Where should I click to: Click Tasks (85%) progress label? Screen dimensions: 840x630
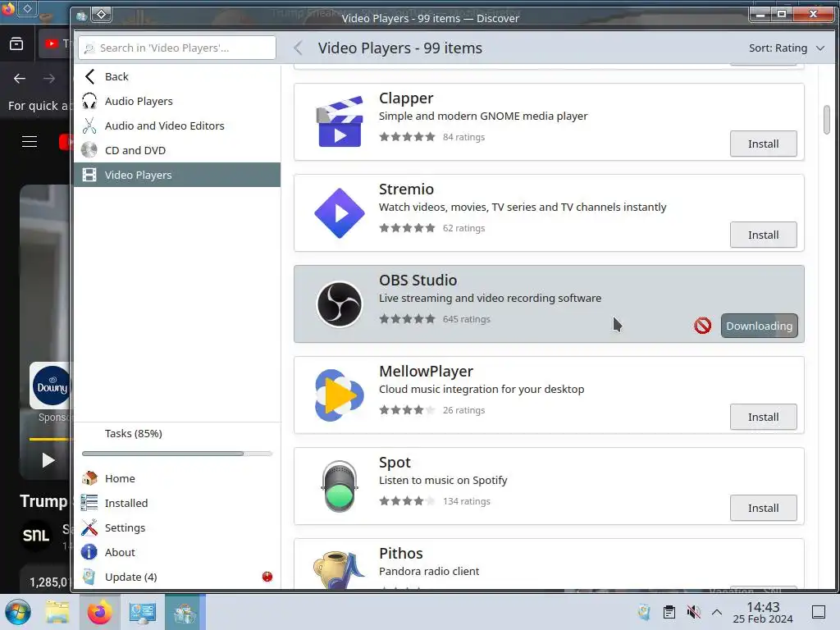tap(134, 433)
